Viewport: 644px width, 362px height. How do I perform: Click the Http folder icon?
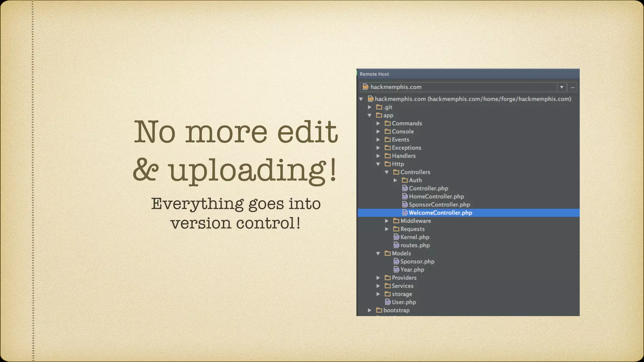(x=388, y=164)
